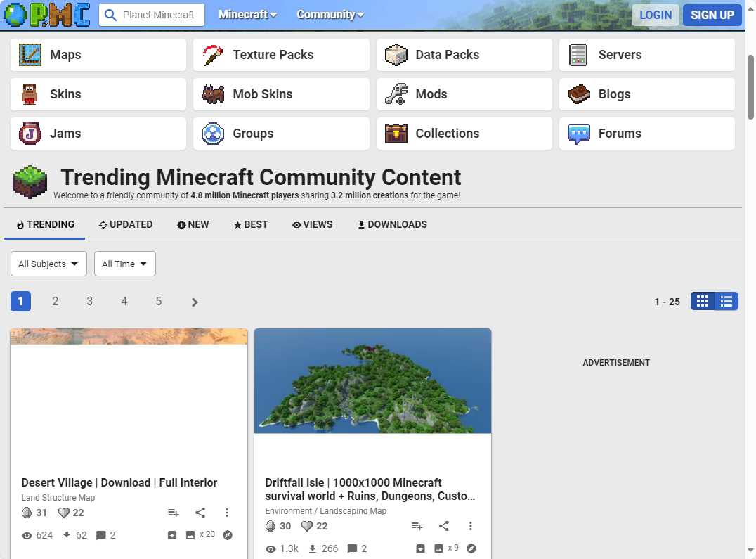Screen dimensions: 756x559
Task: Switch to list view layout
Action: point(726,302)
